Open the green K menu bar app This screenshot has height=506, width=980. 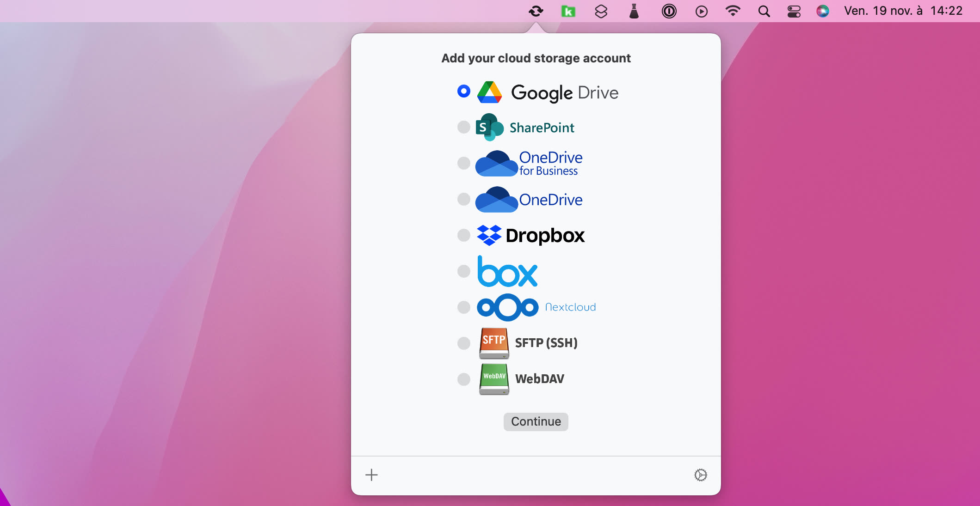568,11
